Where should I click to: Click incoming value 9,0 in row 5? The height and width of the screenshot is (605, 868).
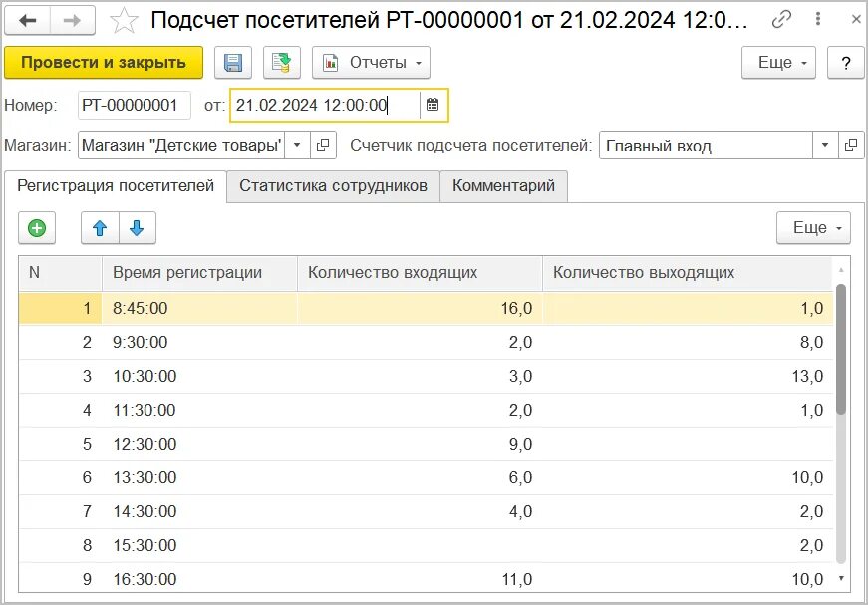tap(421, 444)
